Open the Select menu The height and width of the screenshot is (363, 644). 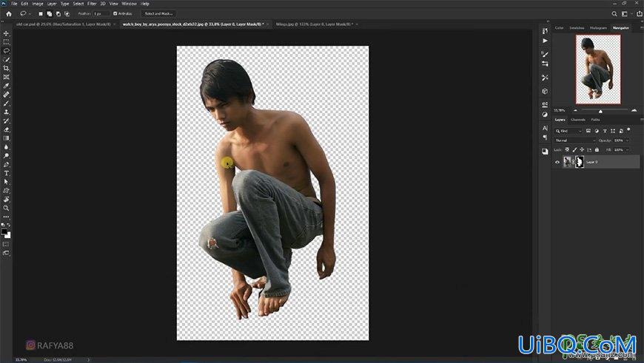(x=78, y=4)
